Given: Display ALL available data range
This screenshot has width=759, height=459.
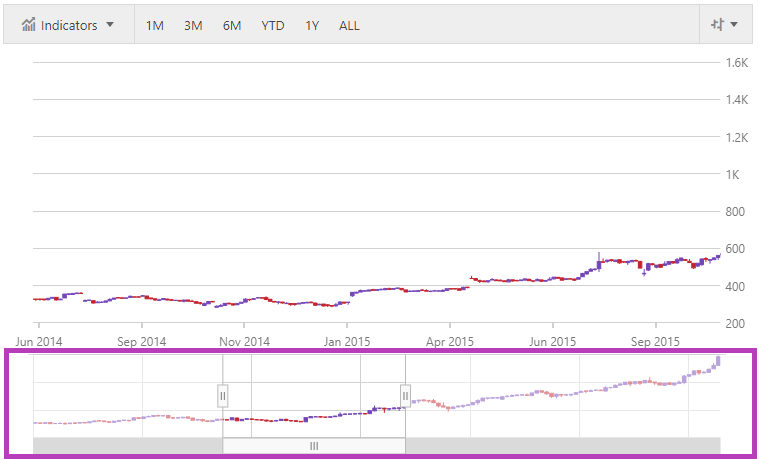Looking at the screenshot, I should click(349, 25).
